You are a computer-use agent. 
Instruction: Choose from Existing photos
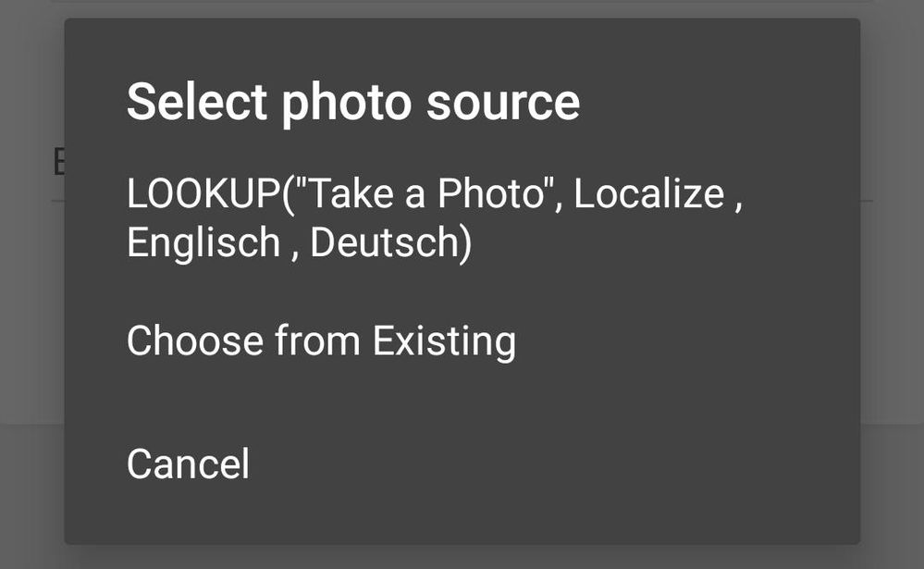321,340
